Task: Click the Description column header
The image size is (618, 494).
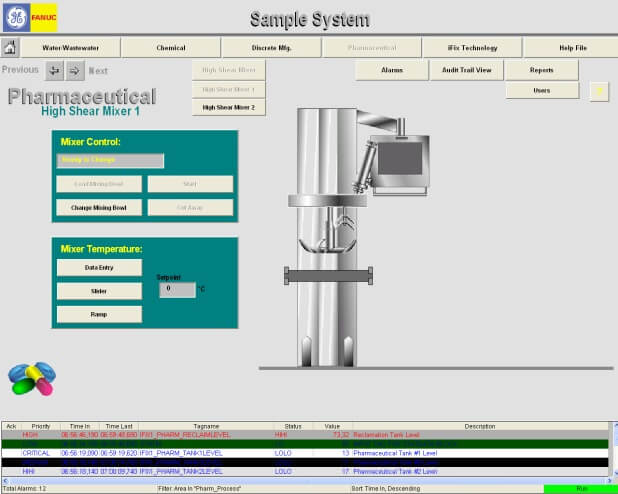Action: coord(480,426)
